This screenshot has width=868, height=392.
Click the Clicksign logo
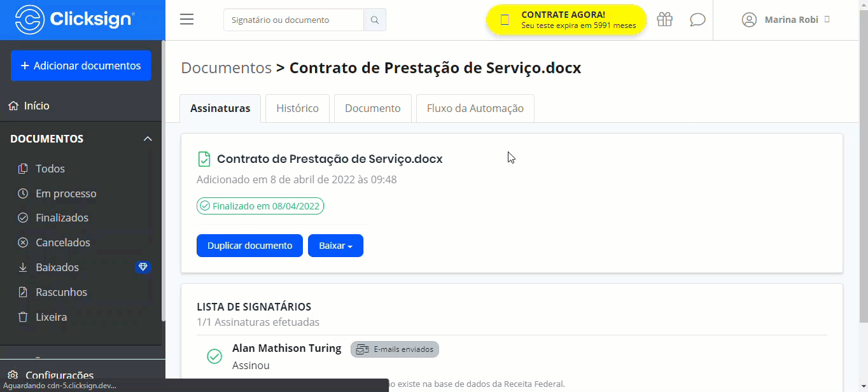point(75,19)
